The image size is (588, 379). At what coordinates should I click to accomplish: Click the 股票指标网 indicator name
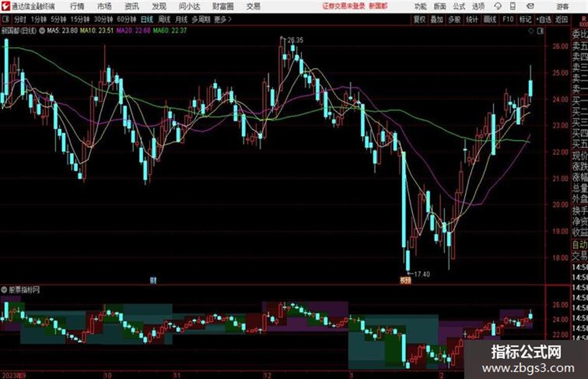tap(24, 289)
